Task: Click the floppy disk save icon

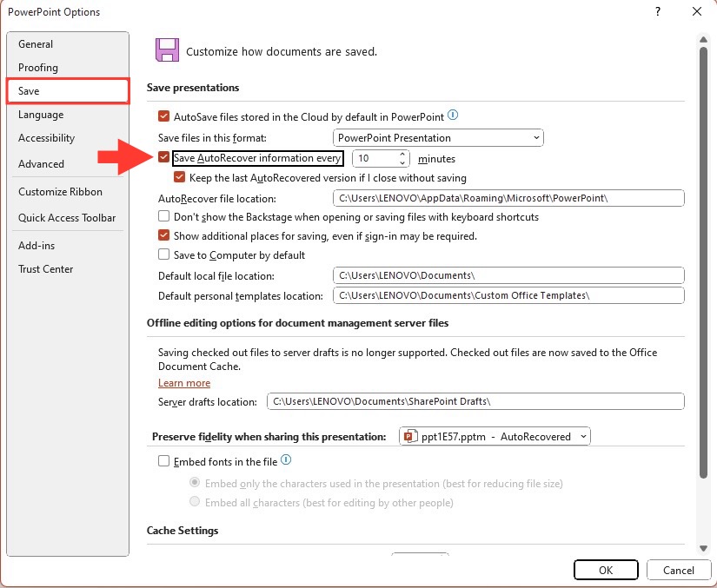Action: coord(167,50)
